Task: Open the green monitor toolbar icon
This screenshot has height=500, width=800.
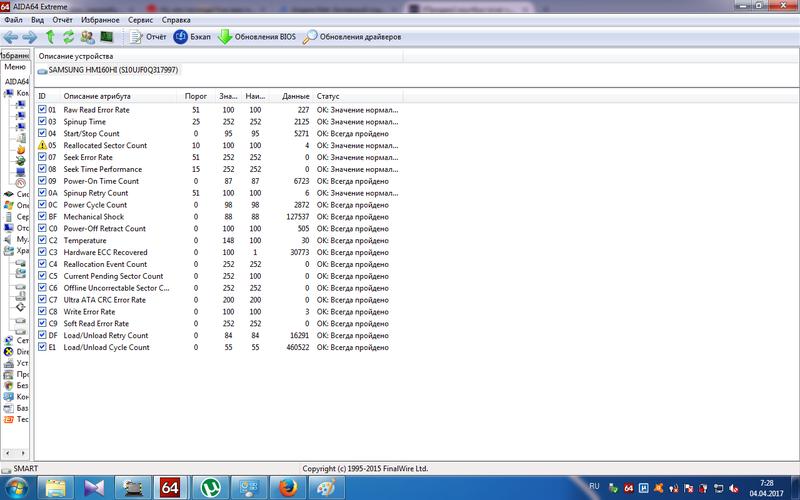Action: (106, 37)
